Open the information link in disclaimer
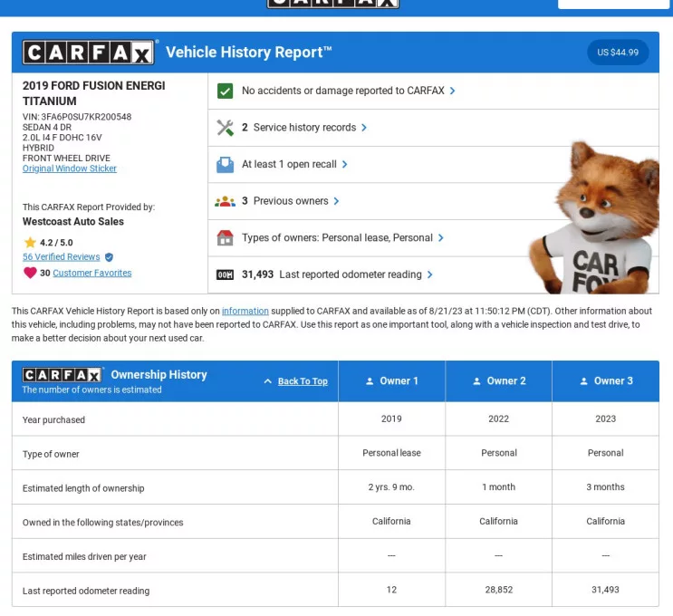The width and height of the screenshot is (673, 616). [x=245, y=312]
